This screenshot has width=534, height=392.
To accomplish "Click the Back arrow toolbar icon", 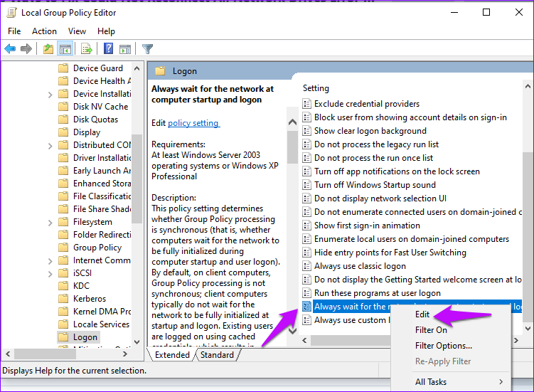I will coord(10,49).
